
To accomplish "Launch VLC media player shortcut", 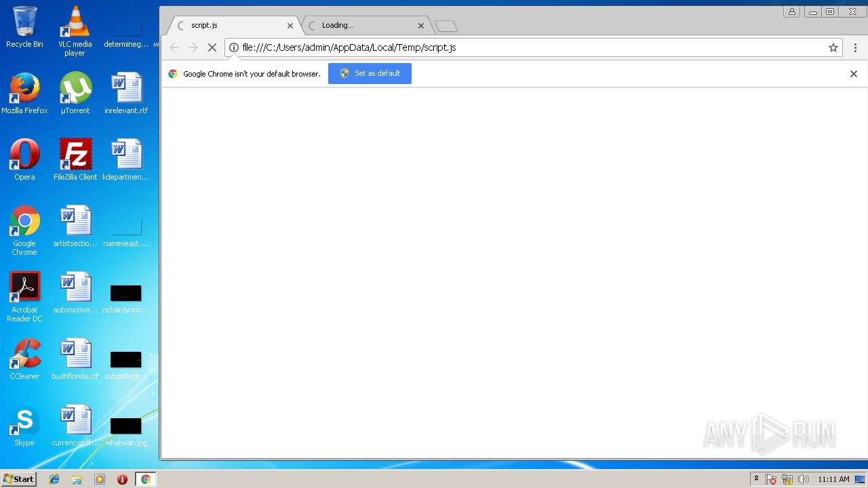I will pos(75,30).
